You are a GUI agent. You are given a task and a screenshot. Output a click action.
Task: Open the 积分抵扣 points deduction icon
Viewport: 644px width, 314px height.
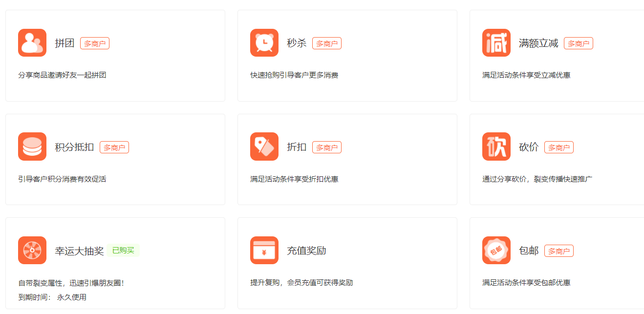[32, 147]
